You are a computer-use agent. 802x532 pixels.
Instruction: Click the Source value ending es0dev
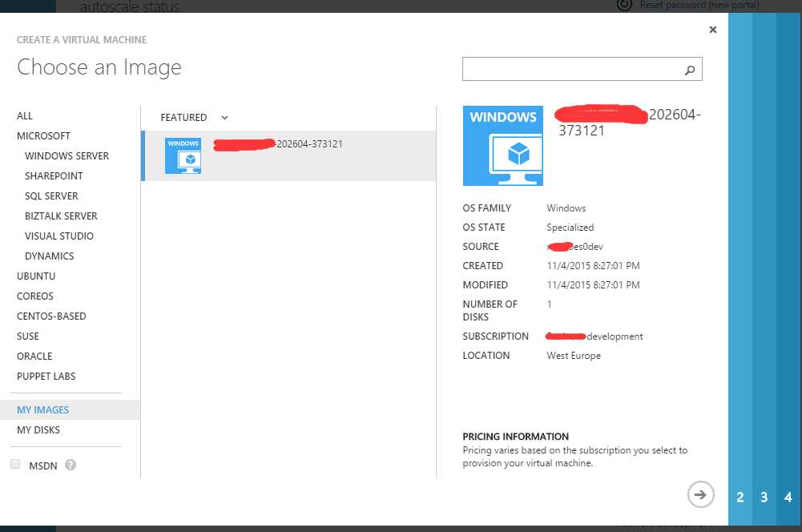click(575, 247)
